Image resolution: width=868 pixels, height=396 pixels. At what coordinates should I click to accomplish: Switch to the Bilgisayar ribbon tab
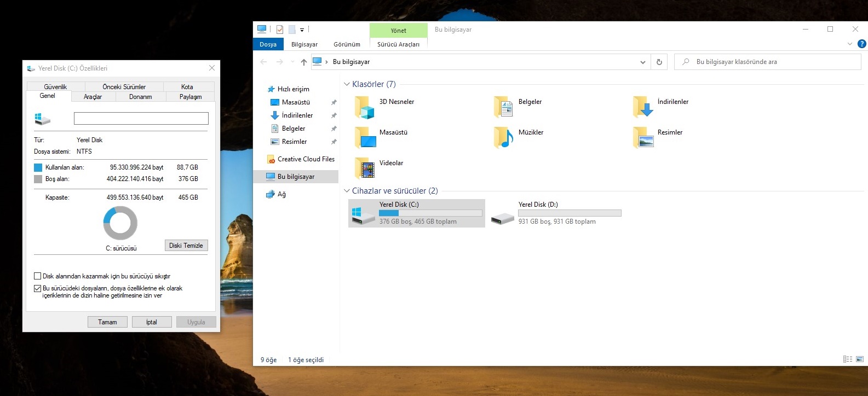coord(304,44)
